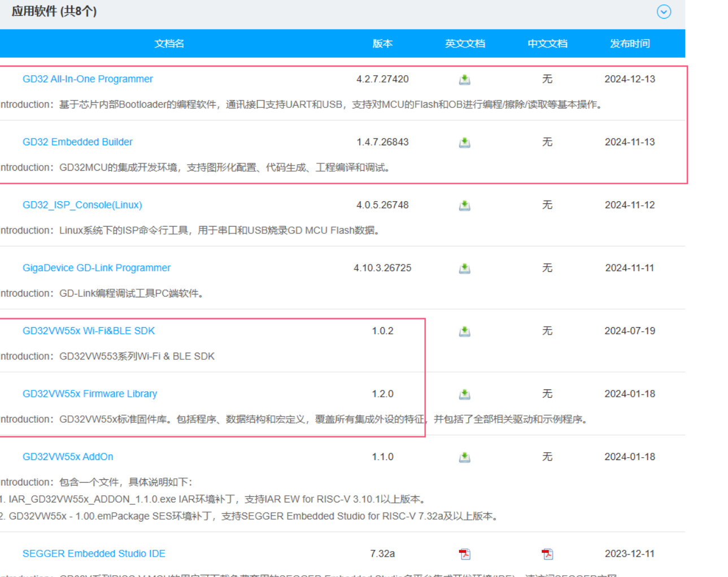
Task: Open GD32_ISP_Console(Linux) link
Action: pos(82,205)
